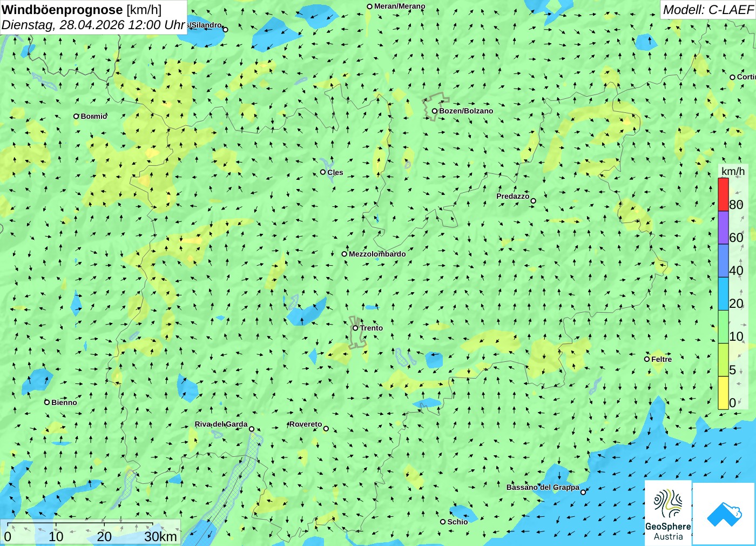Click the Predazzo name label
The width and height of the screenshot is (756, 546).
click(513, 196)
